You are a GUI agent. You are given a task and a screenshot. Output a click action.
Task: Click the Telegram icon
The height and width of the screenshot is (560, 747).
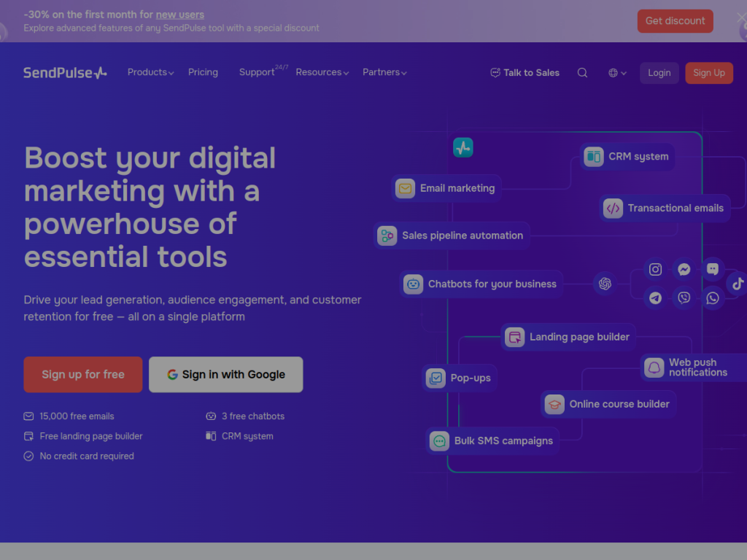656,298
